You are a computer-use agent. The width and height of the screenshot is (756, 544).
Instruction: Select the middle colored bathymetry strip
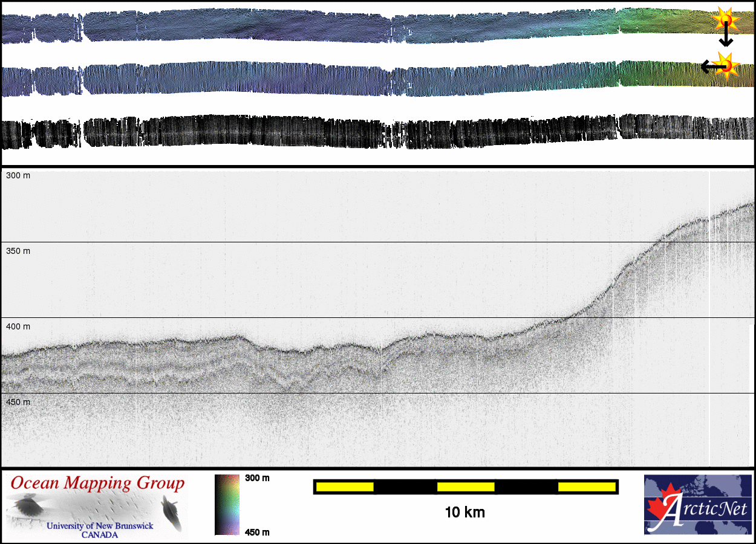pos(363,79)
